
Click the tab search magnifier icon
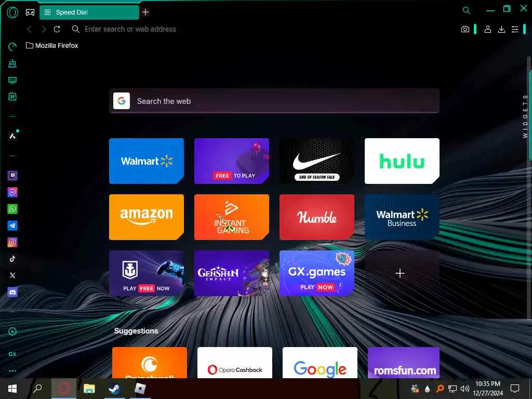click(467, 10)
